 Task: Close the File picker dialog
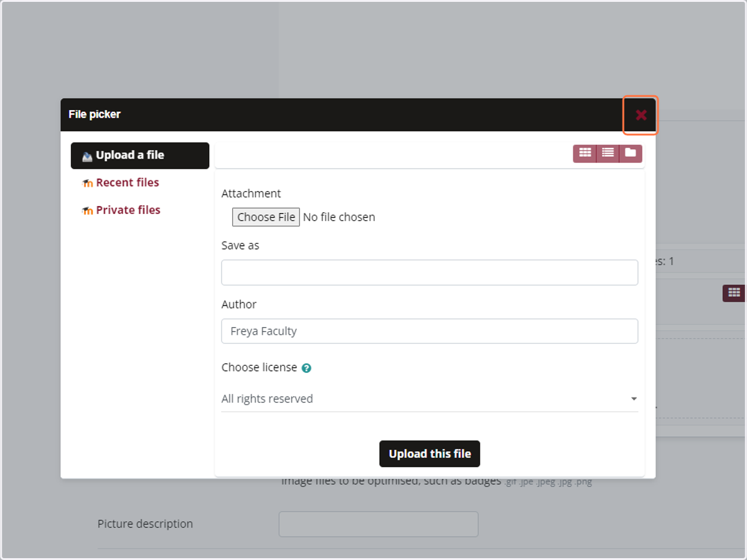[641, 115]
